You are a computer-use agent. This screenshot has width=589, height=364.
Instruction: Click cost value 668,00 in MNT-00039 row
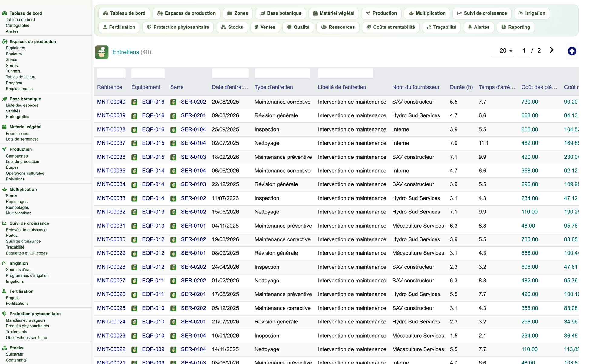530,115
